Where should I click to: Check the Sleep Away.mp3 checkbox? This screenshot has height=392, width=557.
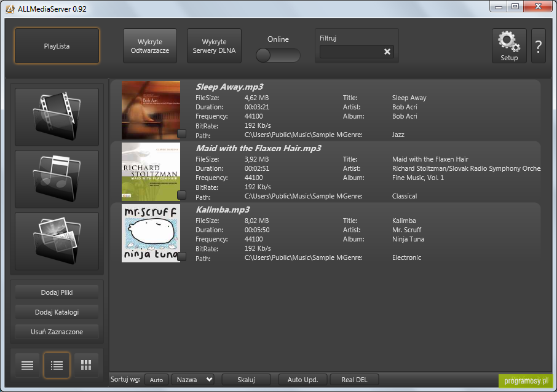pyautogui.click(x=181, y=133)
